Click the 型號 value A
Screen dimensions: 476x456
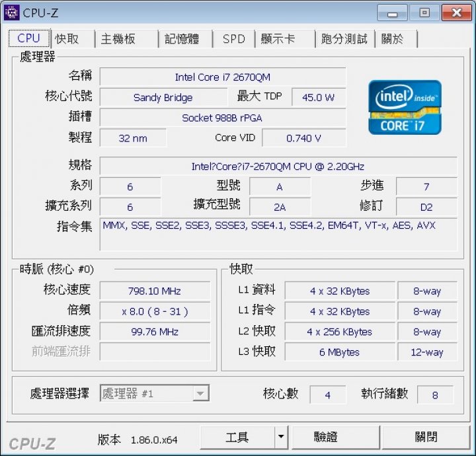pyautogui.click(x=280, y=186)
